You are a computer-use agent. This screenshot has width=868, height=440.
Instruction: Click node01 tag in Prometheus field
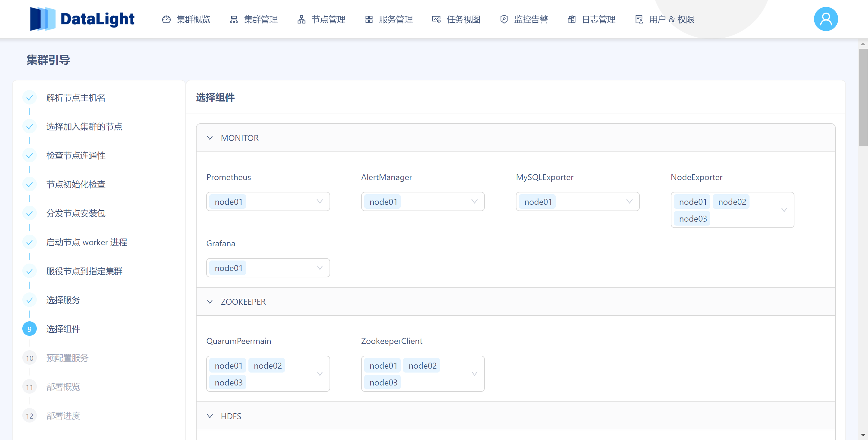(x=228, y=202)
